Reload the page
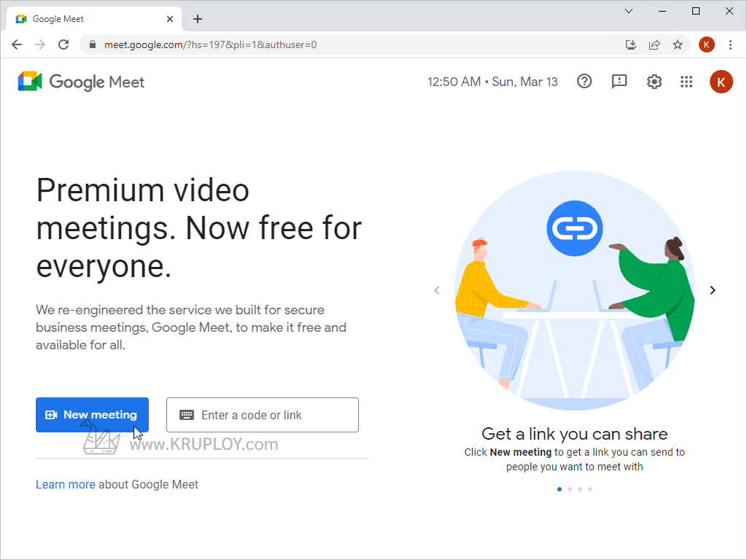747x560 pixels. (x=63, y=44)
